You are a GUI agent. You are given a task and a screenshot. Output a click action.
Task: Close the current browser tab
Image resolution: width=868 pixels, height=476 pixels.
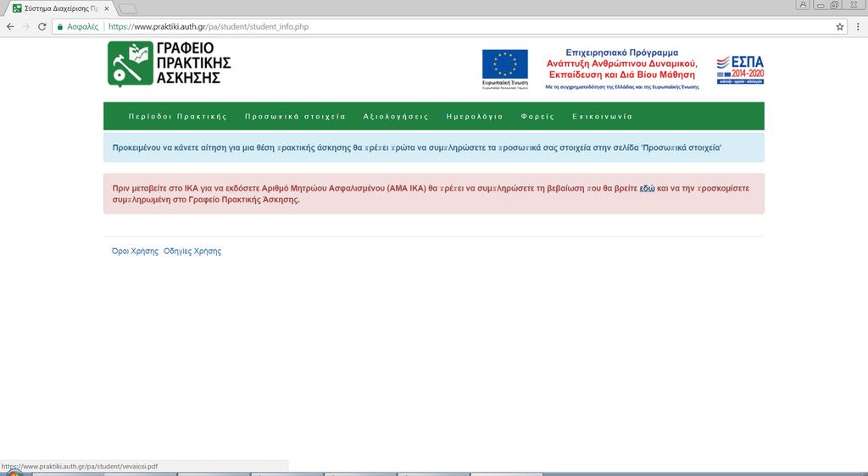pyautogui.click(x=107, y=8)
